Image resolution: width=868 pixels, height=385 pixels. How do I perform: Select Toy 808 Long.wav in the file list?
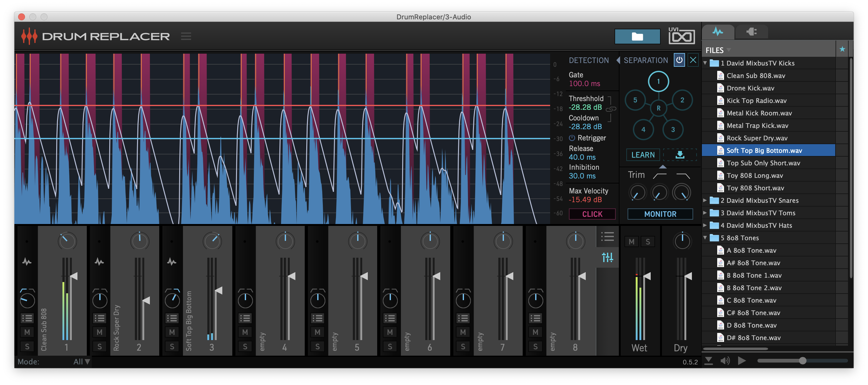point(755,175)
